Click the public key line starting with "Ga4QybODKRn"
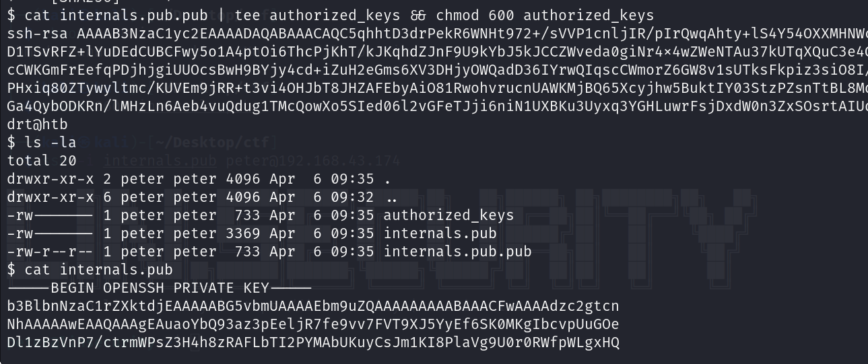Viewport: 868px width, 364px height. 431,106
